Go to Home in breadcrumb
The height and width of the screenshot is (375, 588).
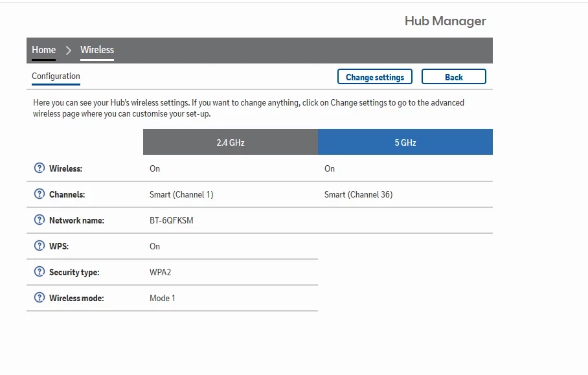(x=44, y=50)
